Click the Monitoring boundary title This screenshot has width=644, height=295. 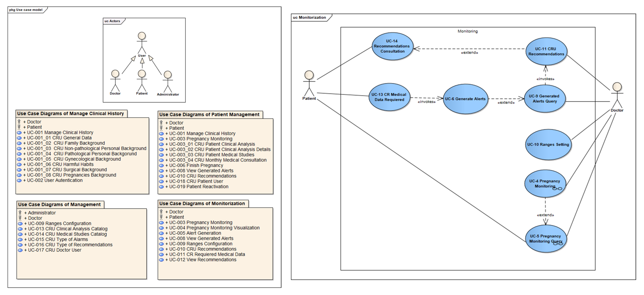tap(467, 31)
